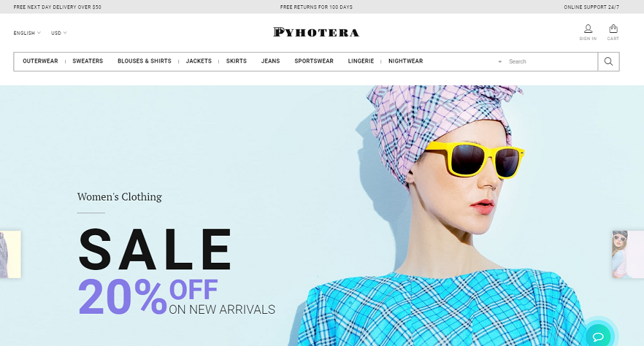Show previous slide thumbnail on left
The image size is (644, 346).
10,255
